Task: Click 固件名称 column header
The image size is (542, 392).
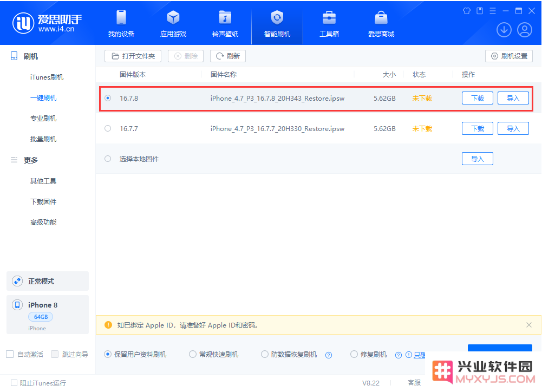Action: [x=224, y=75]
